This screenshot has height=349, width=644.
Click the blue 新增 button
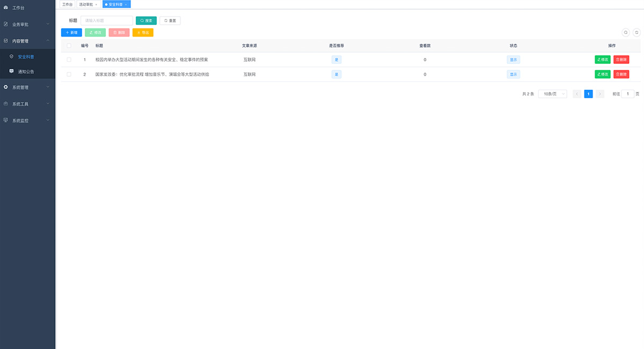point(71,33)
